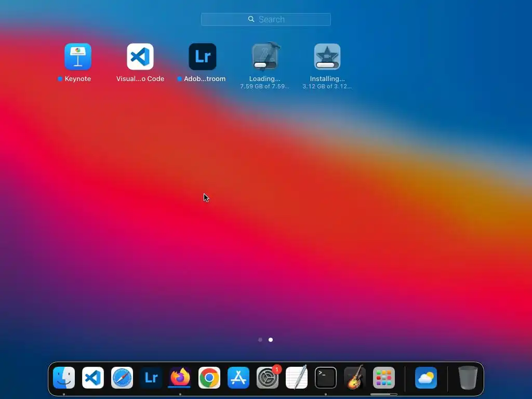Click the "Installing..." label
Screen dimensions: 532x399
tap(327, 79)
